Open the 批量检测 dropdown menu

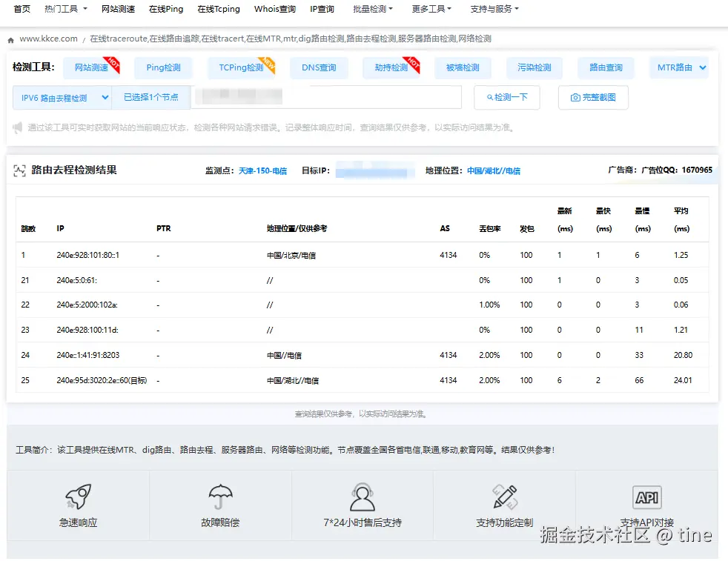tap(372, 9)
